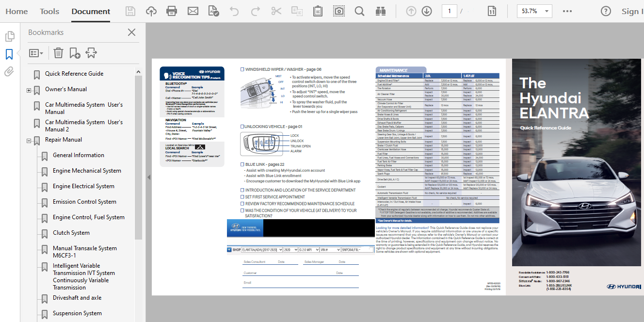Open the Find text magnifier tool

(x=359, y=11)
